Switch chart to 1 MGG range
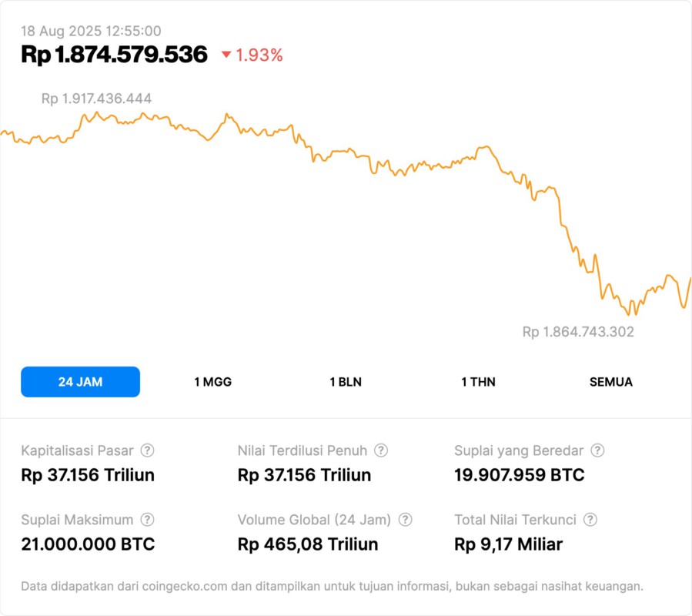 coord(212,382)
